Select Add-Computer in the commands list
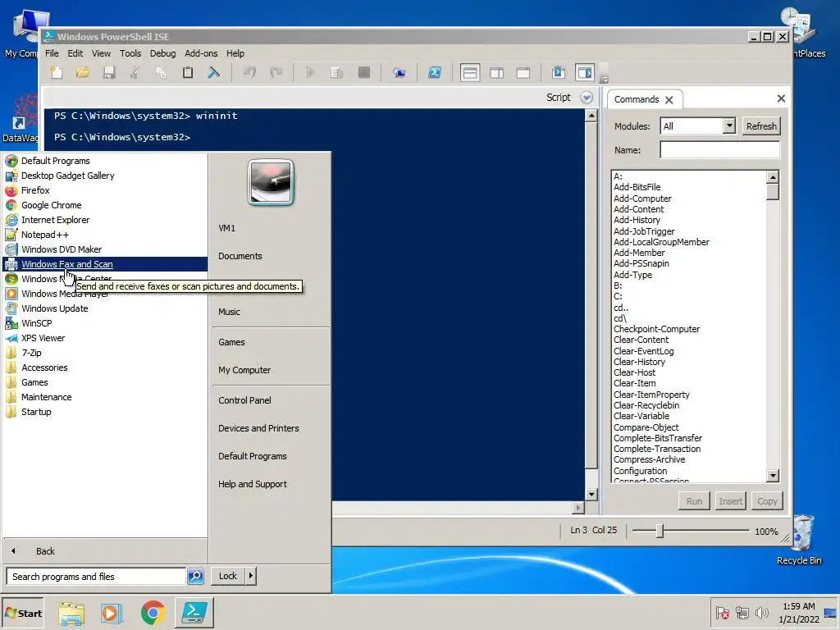 (642, 199)
